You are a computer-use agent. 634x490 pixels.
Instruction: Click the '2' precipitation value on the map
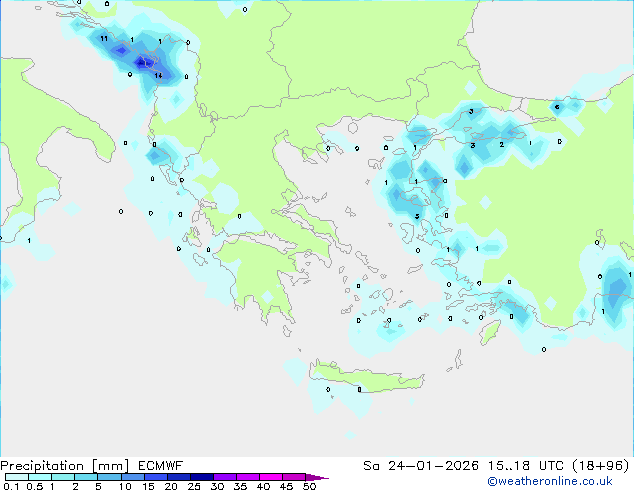tap(502, 144)
